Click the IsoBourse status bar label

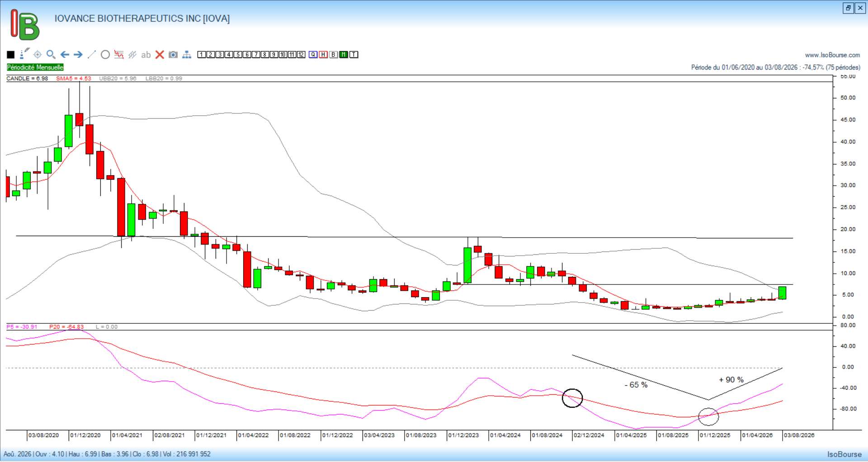[x=844, y=454]
